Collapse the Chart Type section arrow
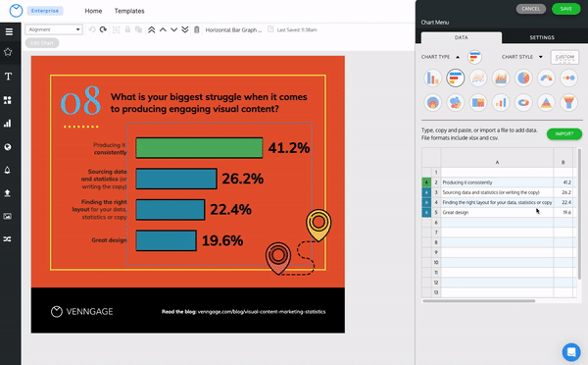The height and width of the screenshot is (365, 588). tap(458, 57)
